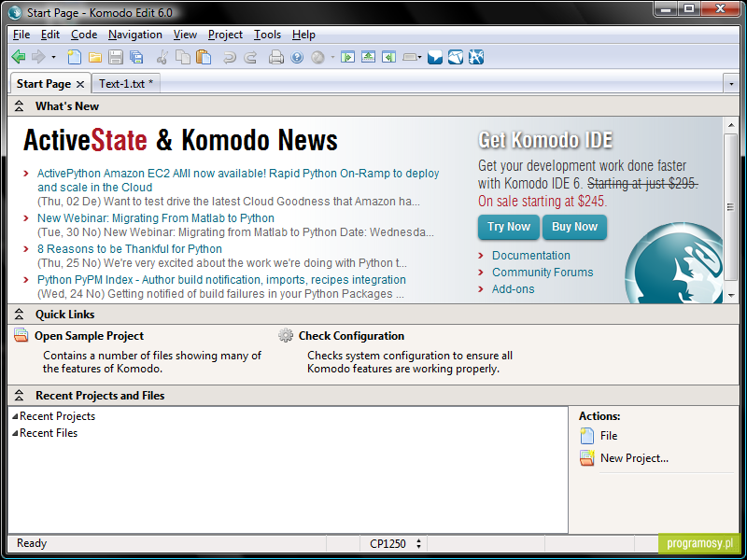747x560 pixels.
Task: Click the gray globe browser preview icon
Action: (x=317, y=58)
